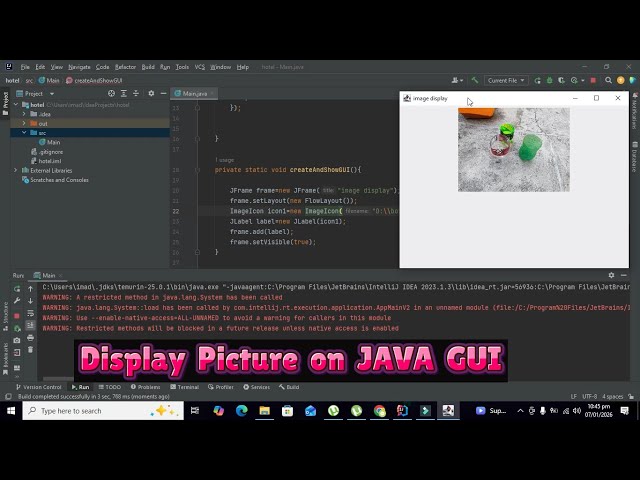This screenshot has width=640, height=480.
Task: Select the hotel.iml file
Action: coord(46,161)
